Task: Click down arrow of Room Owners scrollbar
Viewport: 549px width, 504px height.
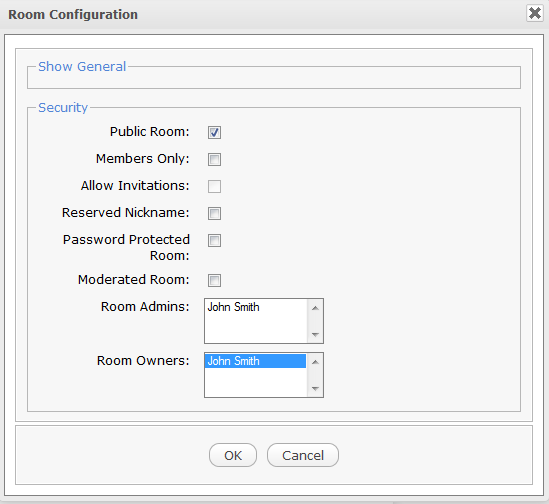Action: click(315, 388)
